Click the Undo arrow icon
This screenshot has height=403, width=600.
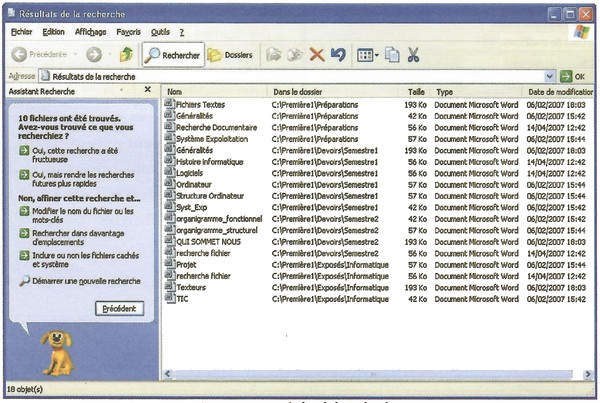338,55
